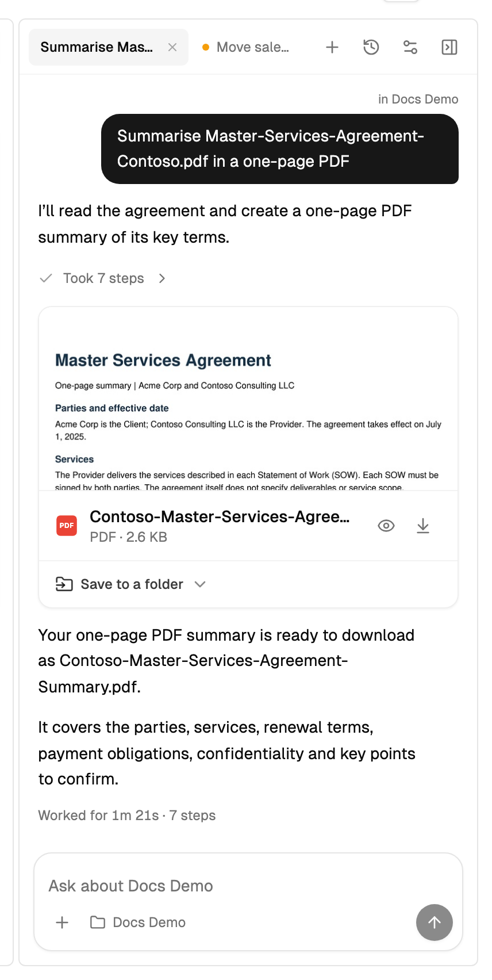Close the Summarise Mas... tab

coord(172,47)
